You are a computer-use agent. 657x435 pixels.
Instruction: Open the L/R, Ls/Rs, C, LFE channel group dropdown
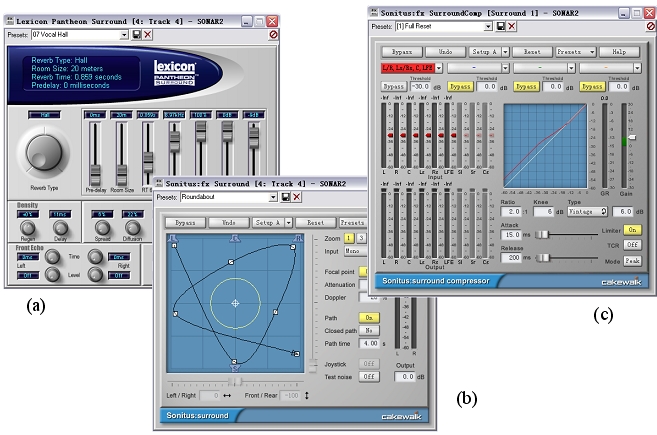pyautogui.click(x=439, y=68)
